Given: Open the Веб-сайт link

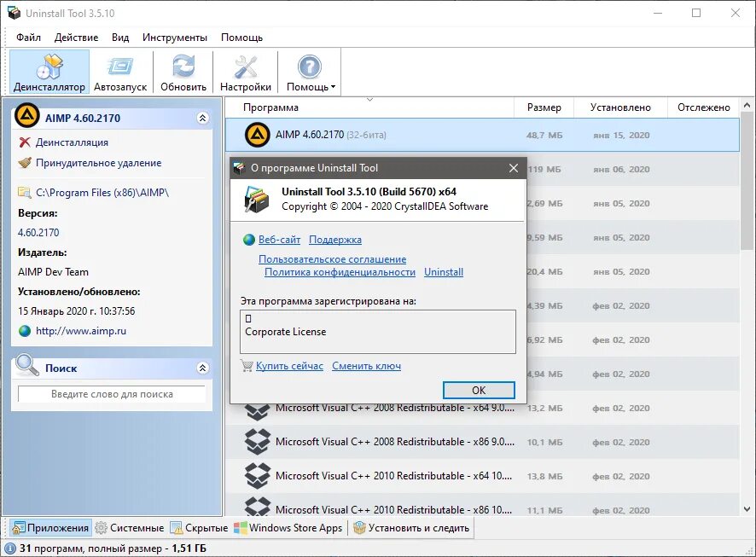Looking at the screenshot, I should [279, 240].
